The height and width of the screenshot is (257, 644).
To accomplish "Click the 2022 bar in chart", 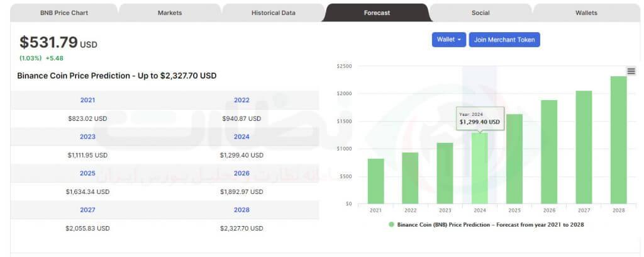I will coord(410,178).
